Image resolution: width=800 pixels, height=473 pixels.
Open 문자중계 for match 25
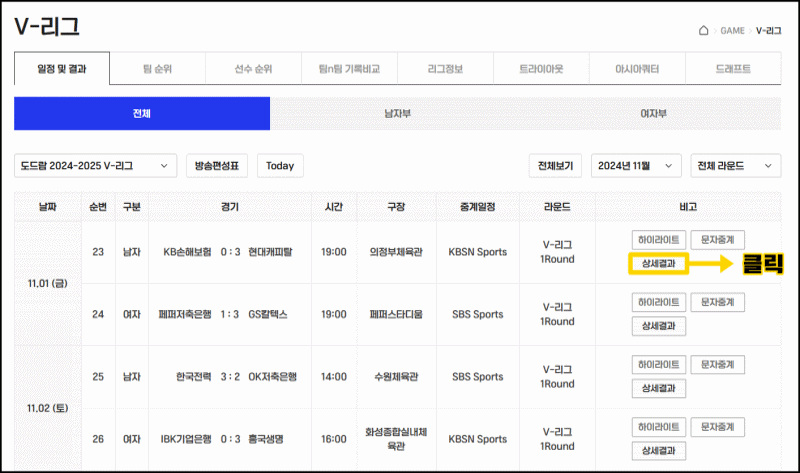[717, 364]
